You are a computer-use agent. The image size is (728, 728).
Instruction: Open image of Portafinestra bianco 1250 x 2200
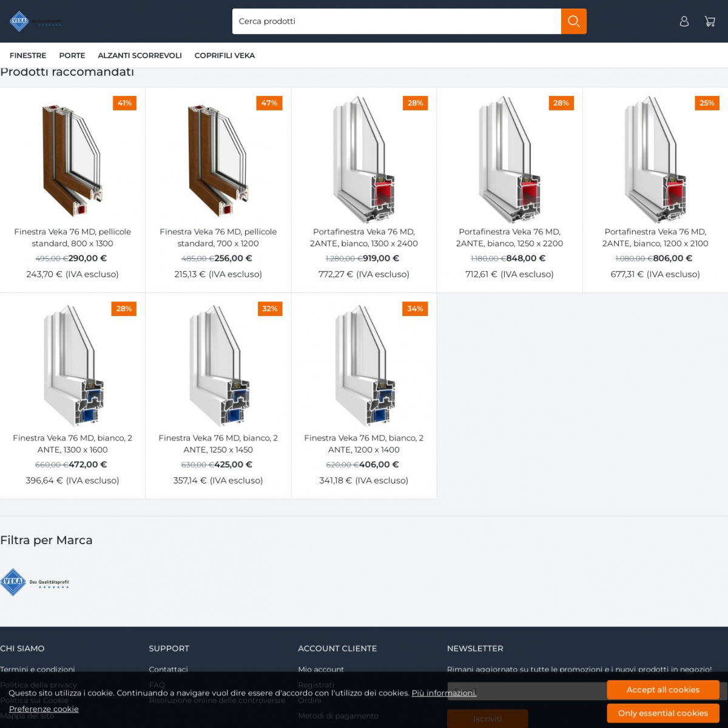[x=510, y=160]
